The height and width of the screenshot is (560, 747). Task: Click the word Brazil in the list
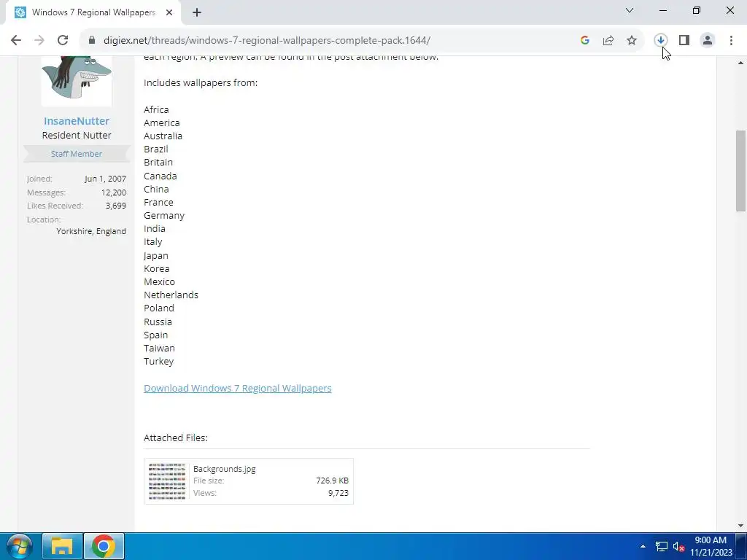pos(156,149)
